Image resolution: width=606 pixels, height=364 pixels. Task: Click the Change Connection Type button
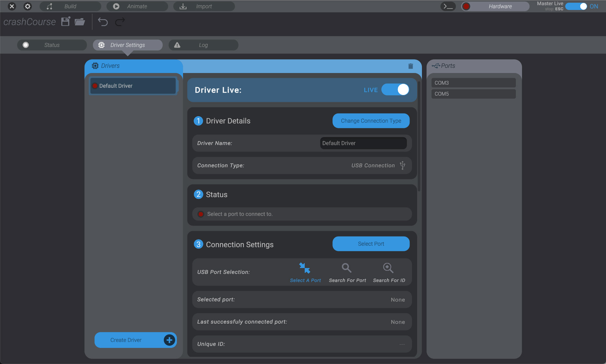point(371,121)
